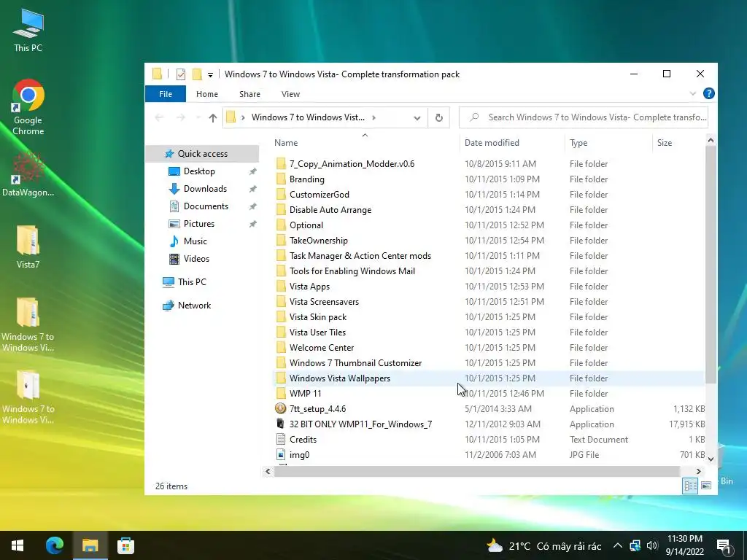The height and width of the screenshot is (560, 747).
Task: Select Network in navigation pane
Action: click(x=194, y=306)
